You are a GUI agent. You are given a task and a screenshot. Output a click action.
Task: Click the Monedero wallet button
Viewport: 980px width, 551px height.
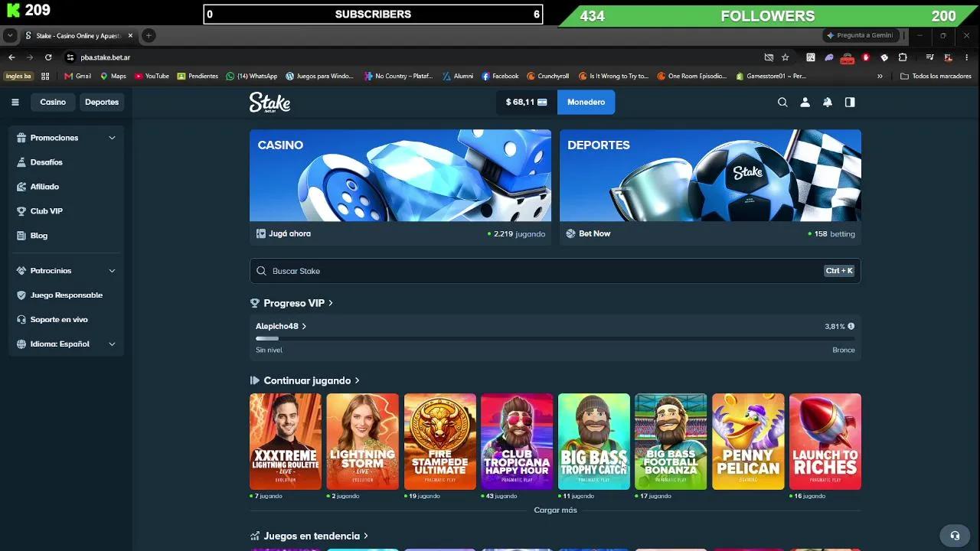(586, 102)
